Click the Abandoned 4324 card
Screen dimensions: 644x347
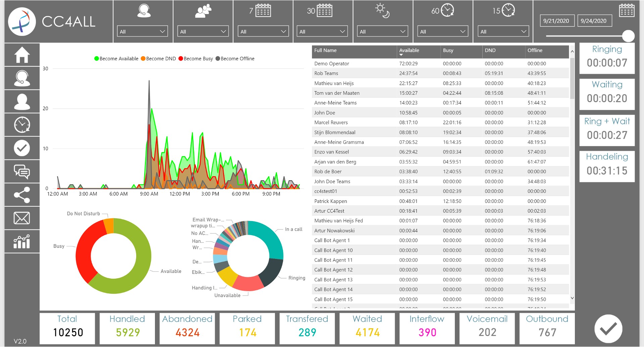tap(187, 328)
